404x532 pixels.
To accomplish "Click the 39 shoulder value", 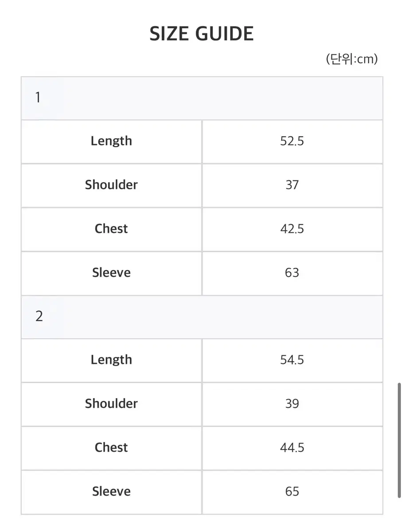I will (292, 404).
